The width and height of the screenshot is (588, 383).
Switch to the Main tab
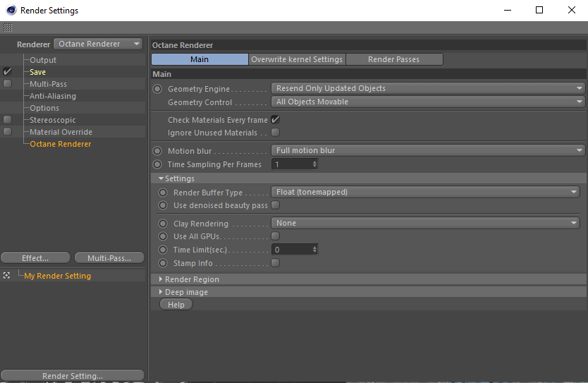point(200,59)
